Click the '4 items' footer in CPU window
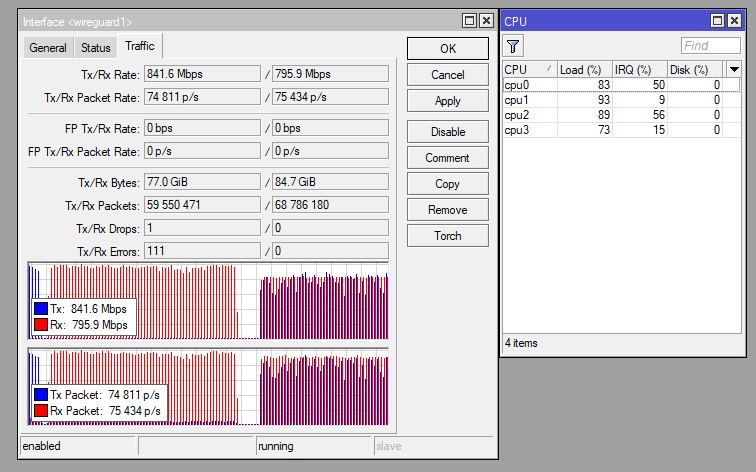Screen dimensions: 756x472 click(x=521, y=343)
